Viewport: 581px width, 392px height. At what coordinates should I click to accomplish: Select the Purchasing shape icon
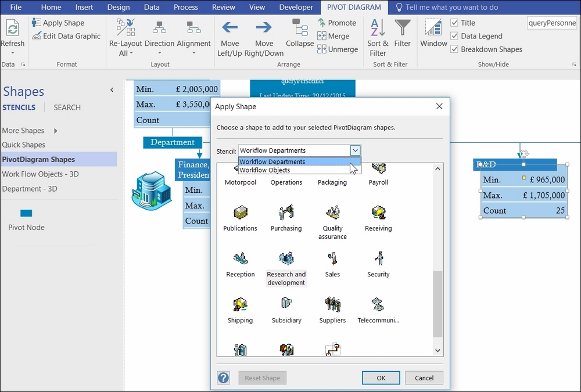[x=286, y=213]
